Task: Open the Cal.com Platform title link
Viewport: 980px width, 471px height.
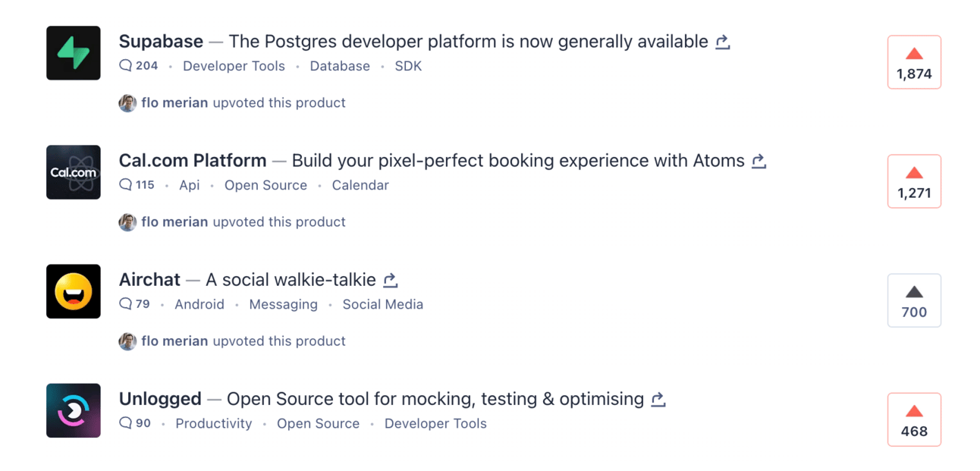Action: [193, 161]
